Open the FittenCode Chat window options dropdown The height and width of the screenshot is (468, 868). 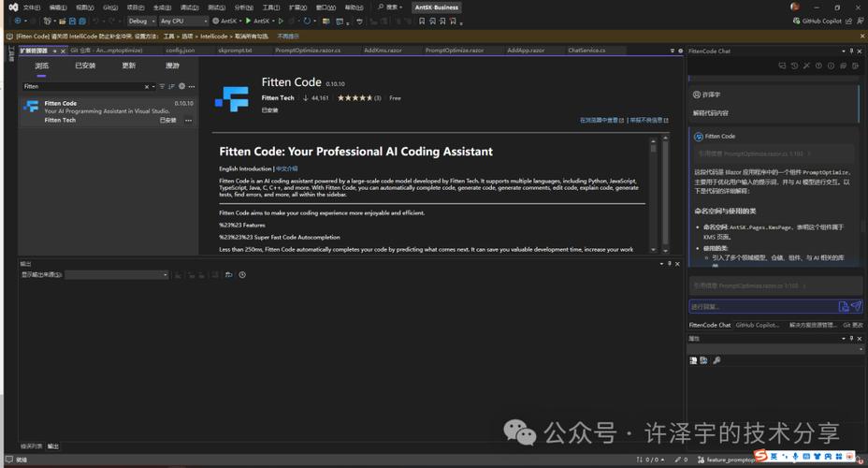pos(844,51)
